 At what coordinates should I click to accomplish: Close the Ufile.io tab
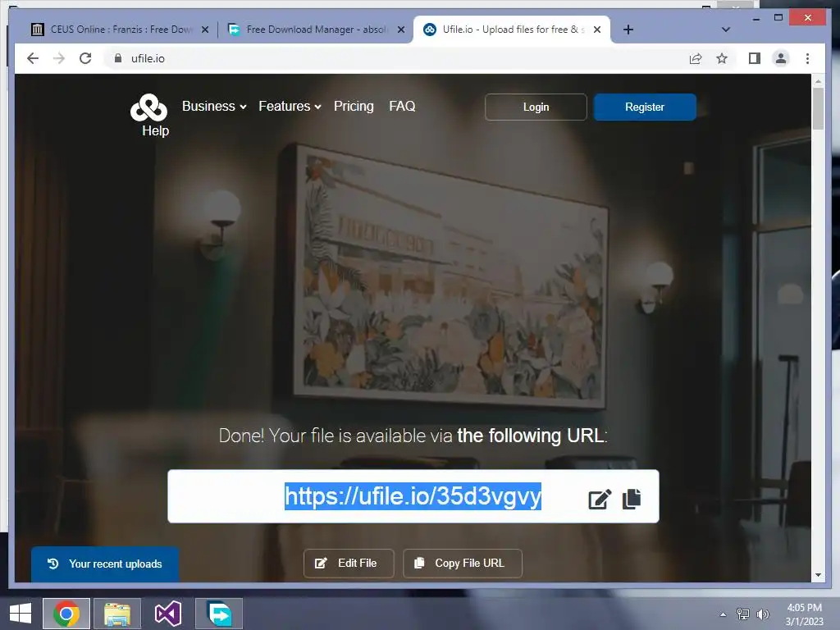[x=597, y=30]
